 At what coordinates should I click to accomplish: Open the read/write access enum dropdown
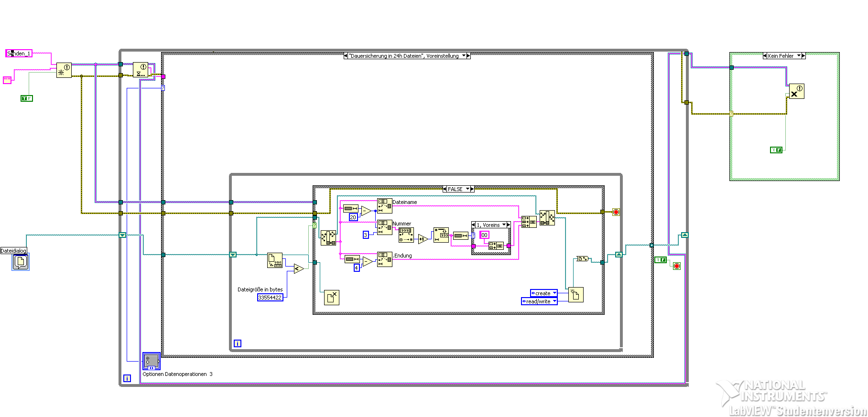coord(539,301)
